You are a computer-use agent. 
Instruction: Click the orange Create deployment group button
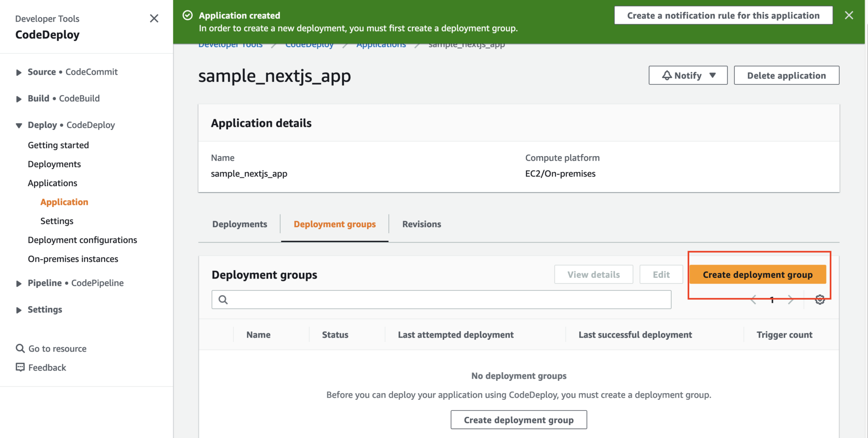pyautogui.click(x=757, y=275)
